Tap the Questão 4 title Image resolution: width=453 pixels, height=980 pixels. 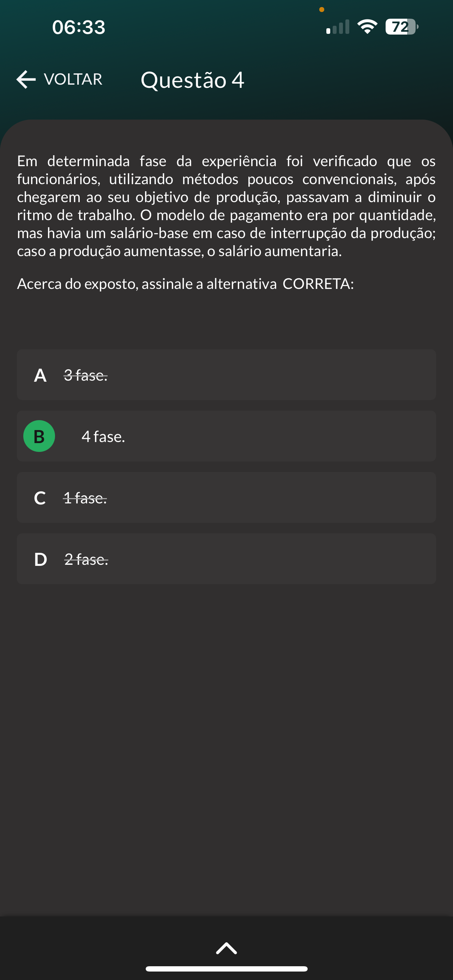(192, 80)
